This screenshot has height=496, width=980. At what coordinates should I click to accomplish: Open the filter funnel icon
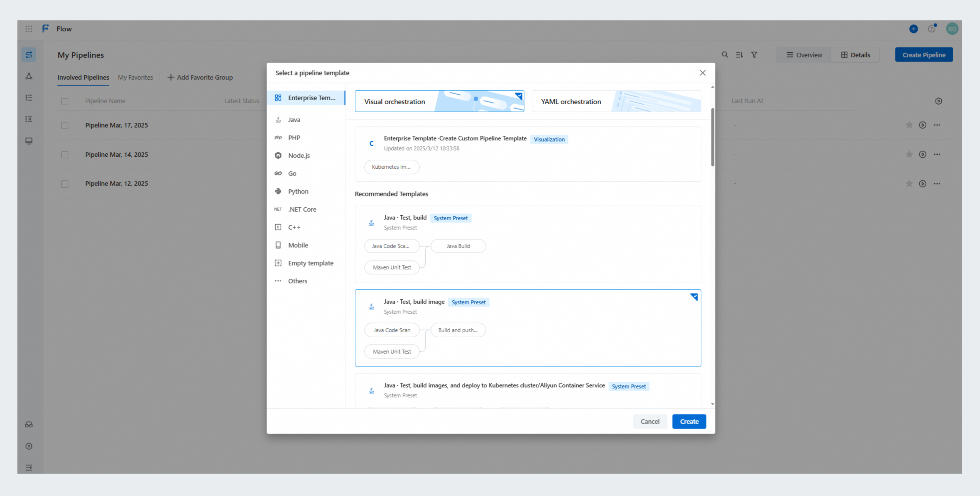pos(754,55)
